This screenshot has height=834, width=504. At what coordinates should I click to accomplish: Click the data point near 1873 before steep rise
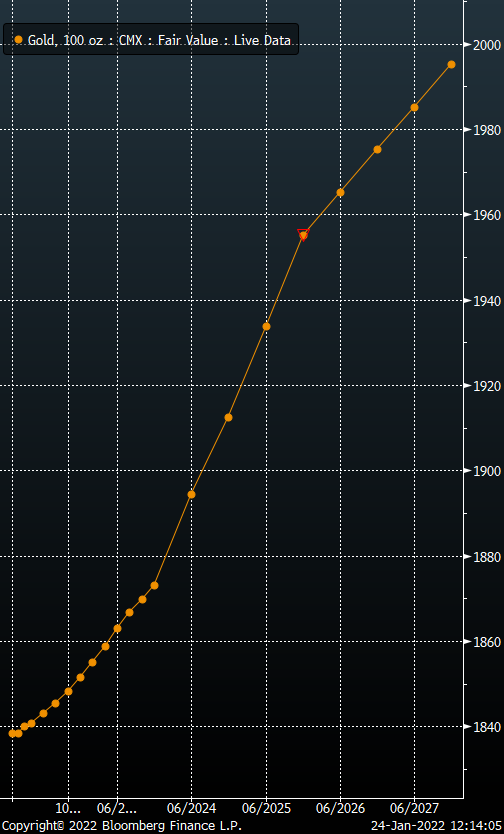coord(154,585)
